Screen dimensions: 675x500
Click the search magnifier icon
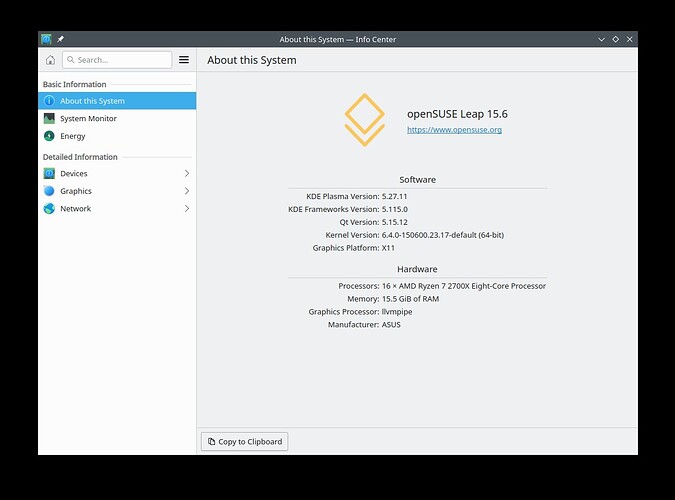(71, 59)
